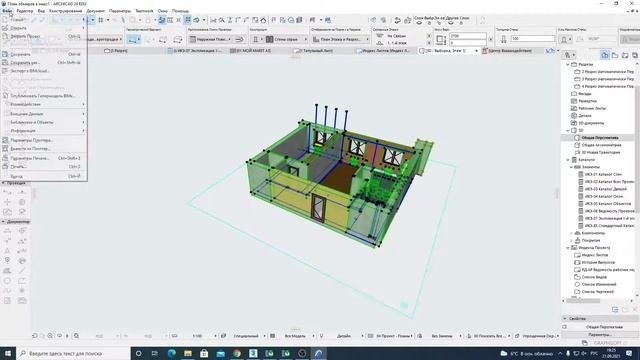Click the Windows taskbar search box
Image resolution: width=640 pixels, height=360 pixels.
73,353
